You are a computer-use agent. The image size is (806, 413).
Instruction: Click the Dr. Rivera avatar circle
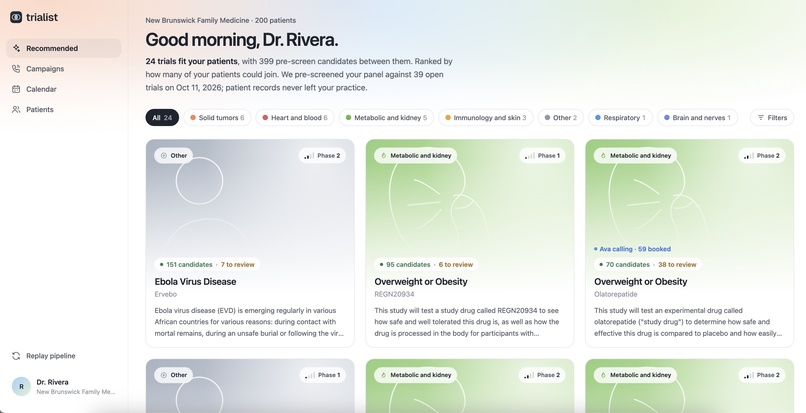tap(22, 386)
